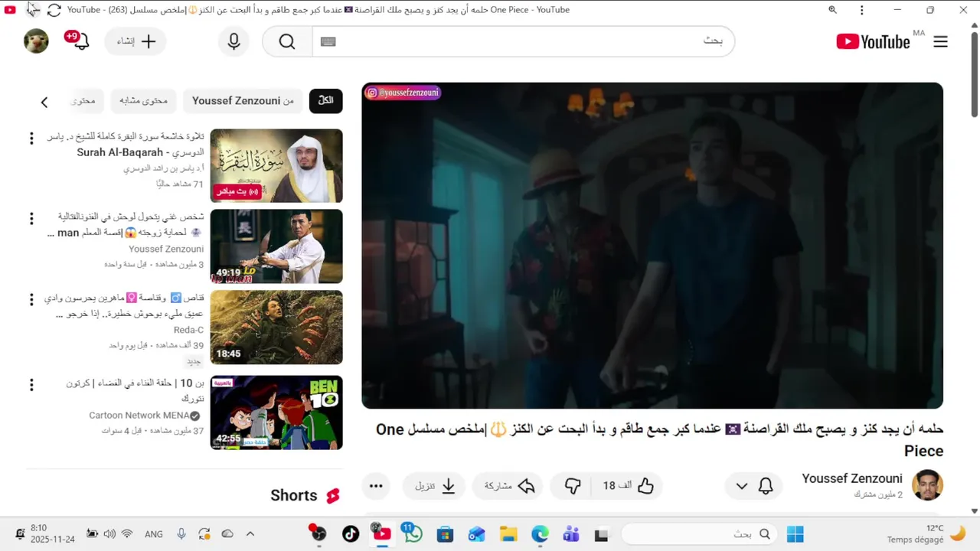Image resolution: width=980 pixels, height=551 pixels.
Task: Open the subscription notification bell dropdown
Action: [753, 486]
